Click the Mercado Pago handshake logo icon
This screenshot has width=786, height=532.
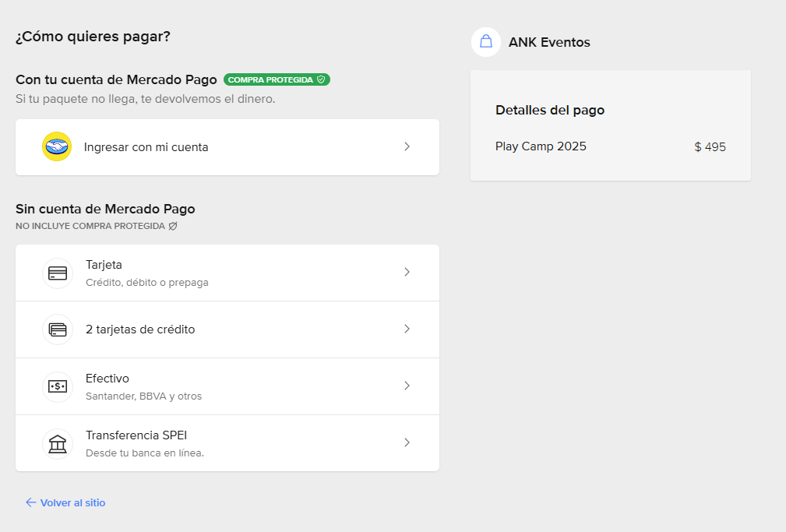pos(57,146)
